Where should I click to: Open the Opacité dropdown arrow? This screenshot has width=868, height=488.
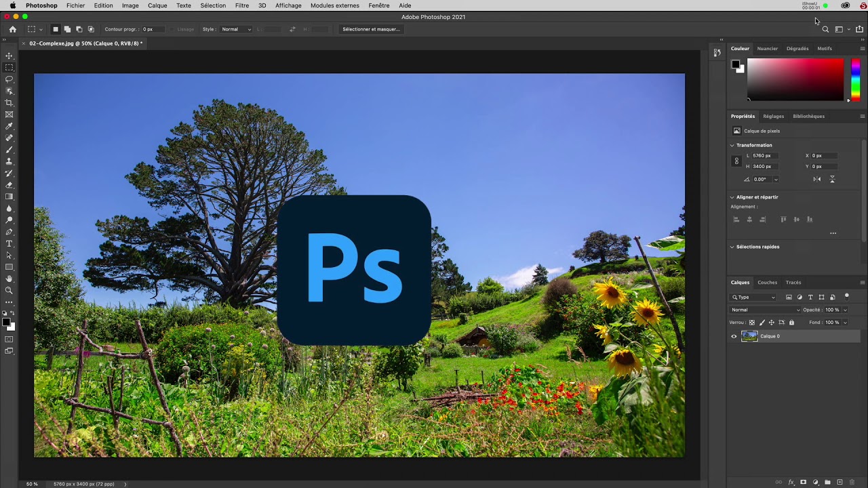[x=845, y=310]
